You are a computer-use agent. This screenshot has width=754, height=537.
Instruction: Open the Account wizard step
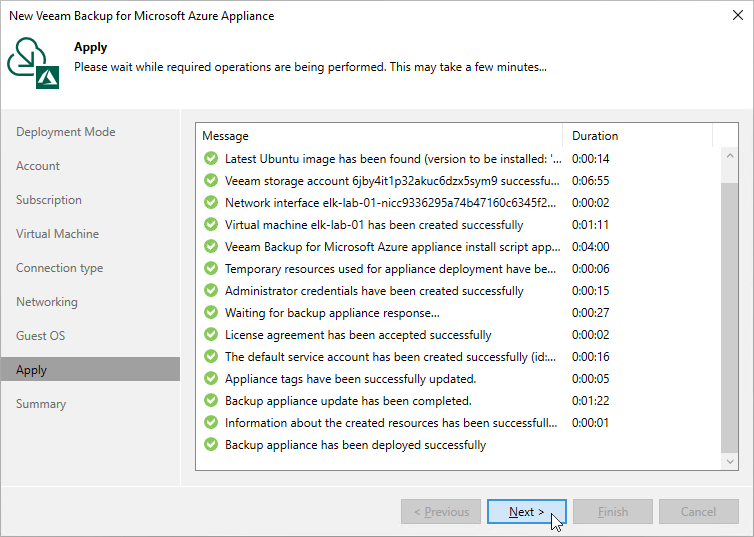[38, 166]
